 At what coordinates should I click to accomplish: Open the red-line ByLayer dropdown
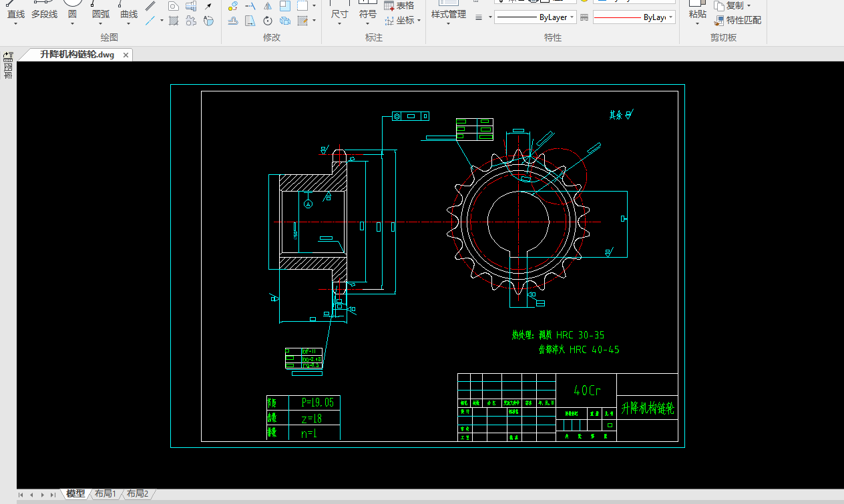click(x=670, y=17)
